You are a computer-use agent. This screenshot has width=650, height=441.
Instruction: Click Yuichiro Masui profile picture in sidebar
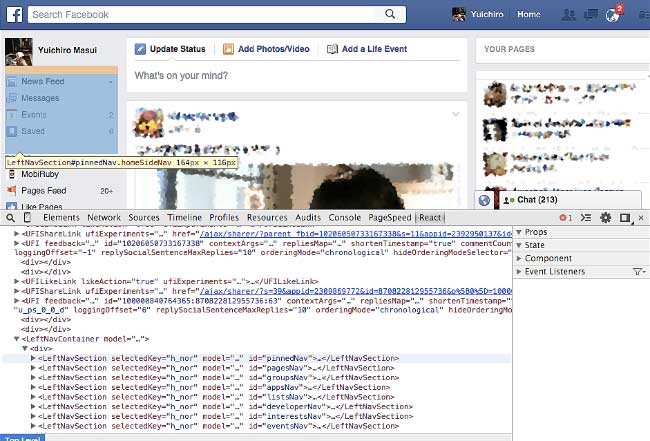pos(19,52)
